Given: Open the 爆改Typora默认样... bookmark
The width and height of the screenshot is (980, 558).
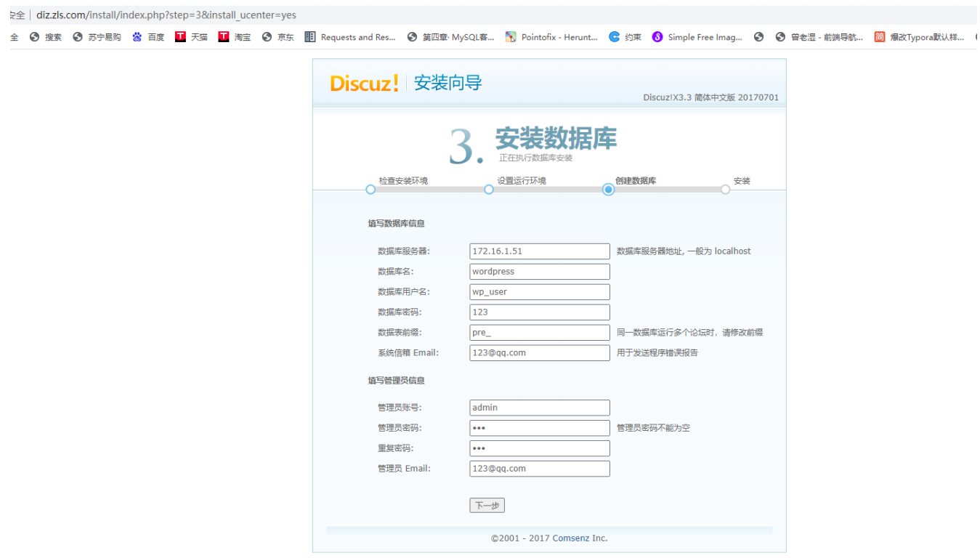Looking at the screenshot, I should (919, 37).
